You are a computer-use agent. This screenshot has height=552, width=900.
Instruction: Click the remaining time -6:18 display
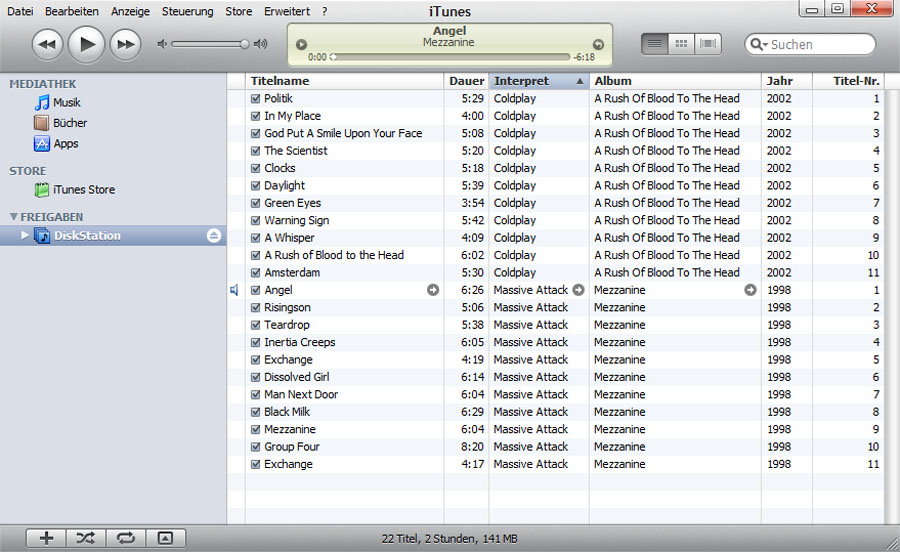click(x=584, y=57)
